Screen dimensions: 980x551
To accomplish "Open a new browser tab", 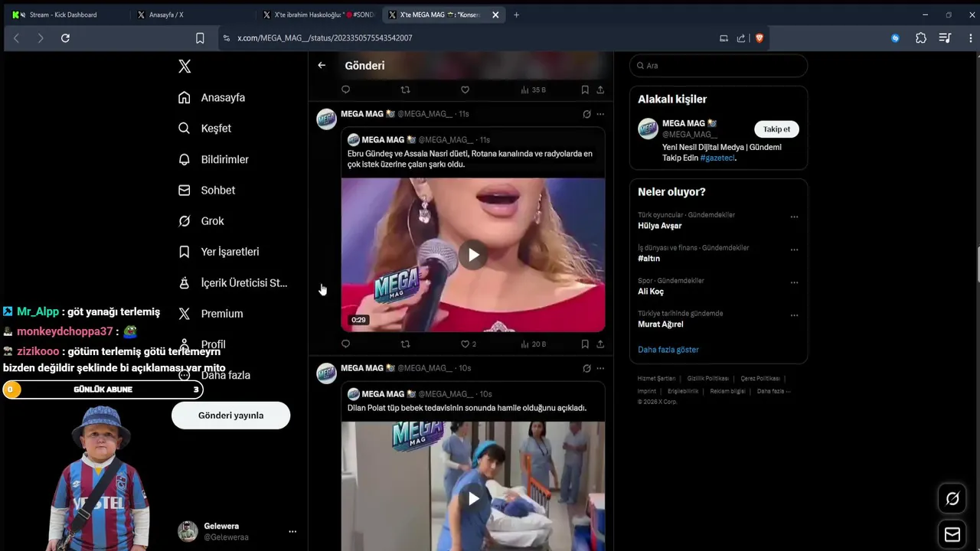I will pyautogui.click(x=516, y=15).
